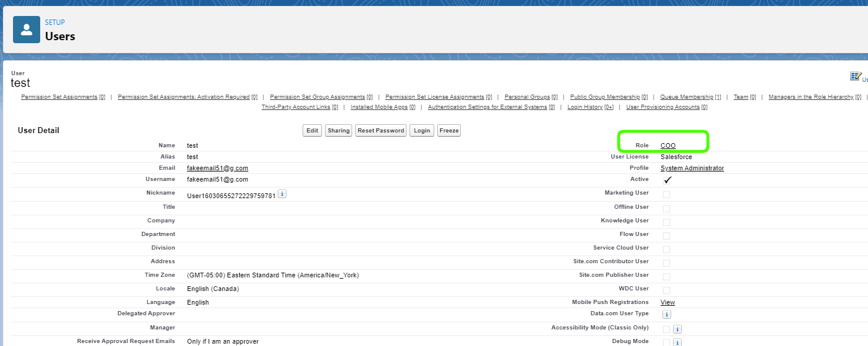Jump to Permission Set Group Assignments
The image size is (868, 346).
[x=321, y=97]
